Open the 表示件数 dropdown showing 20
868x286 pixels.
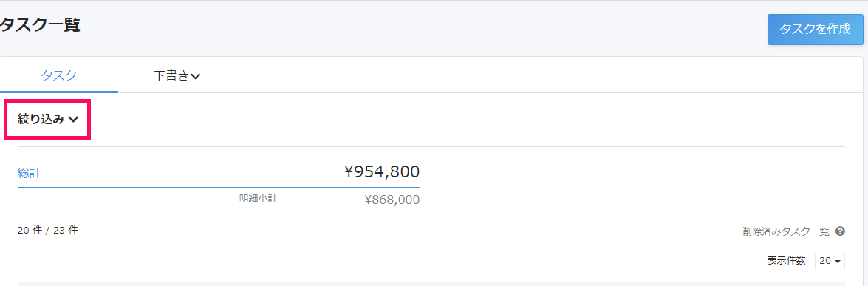click(x=830, y=260)
